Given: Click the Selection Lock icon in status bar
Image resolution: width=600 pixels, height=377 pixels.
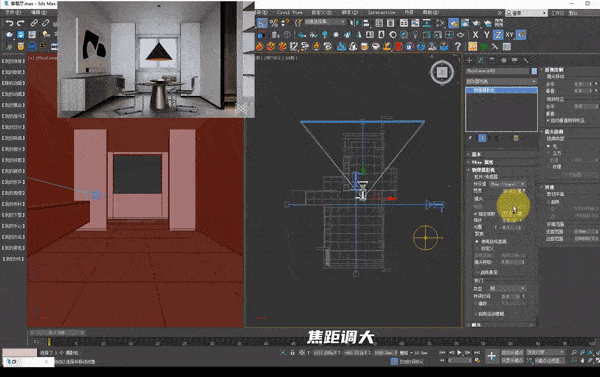Looking at the screenshot, I should pos(292,353).
